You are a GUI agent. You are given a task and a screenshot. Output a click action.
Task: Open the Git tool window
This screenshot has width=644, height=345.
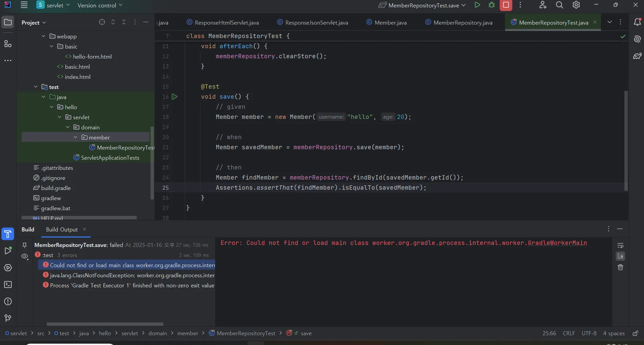[x=8, y=318]
